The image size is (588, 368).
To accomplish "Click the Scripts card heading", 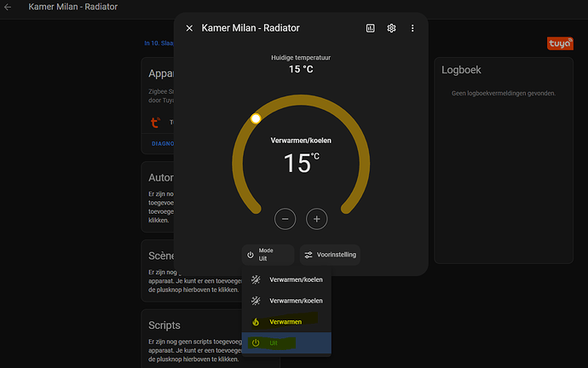I will click(x=164, y=325).
